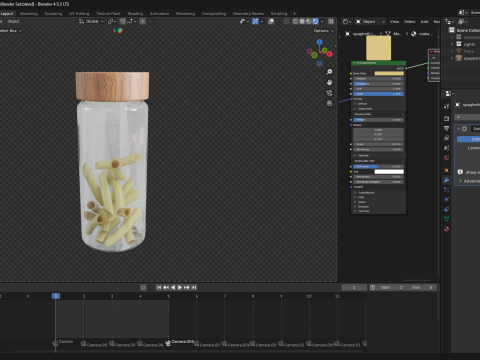Collapse Subsurface section in Principled BSDF node
The image size is (480, 360).
(x=355, y=109)
